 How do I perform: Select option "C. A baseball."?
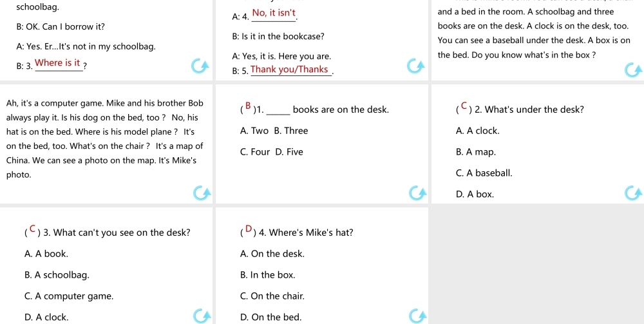484,173
